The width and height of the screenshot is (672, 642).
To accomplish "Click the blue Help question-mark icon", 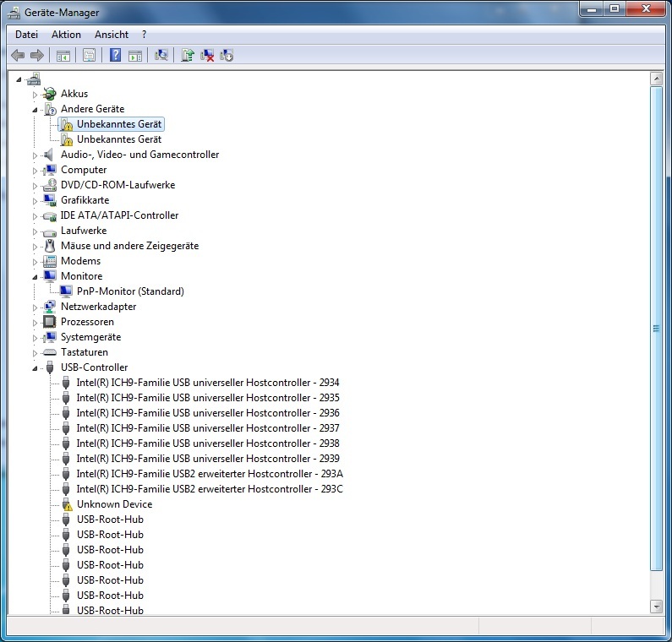I will (115, 55).
